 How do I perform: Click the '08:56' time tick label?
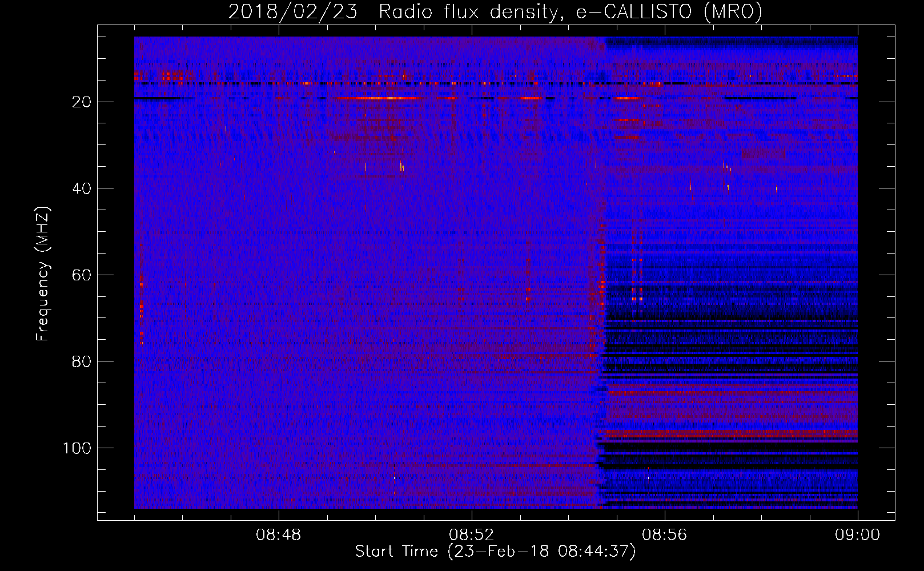click(664, 535)
